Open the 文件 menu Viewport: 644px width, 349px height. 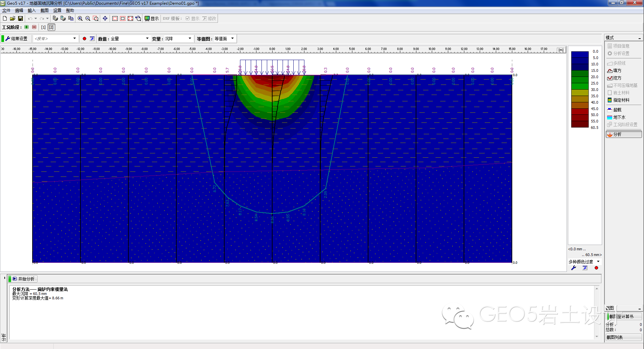tap(6, 10)
